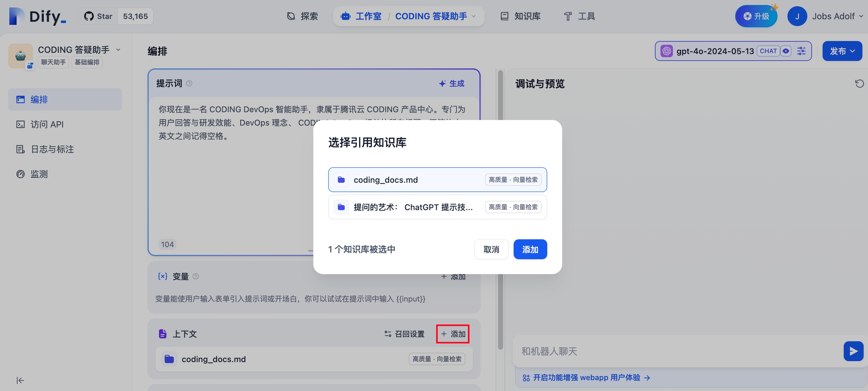Click the 生成 sparkle button in prompt

point(452,84)
